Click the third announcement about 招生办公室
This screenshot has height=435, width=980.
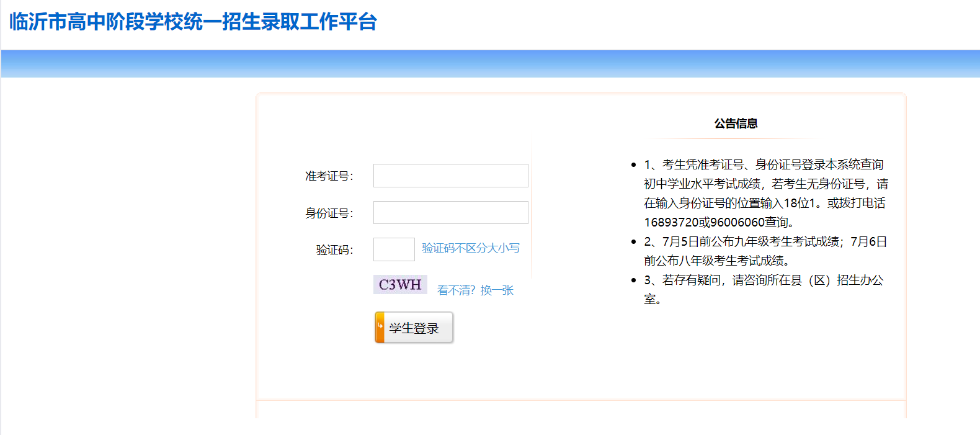point(763,280)
